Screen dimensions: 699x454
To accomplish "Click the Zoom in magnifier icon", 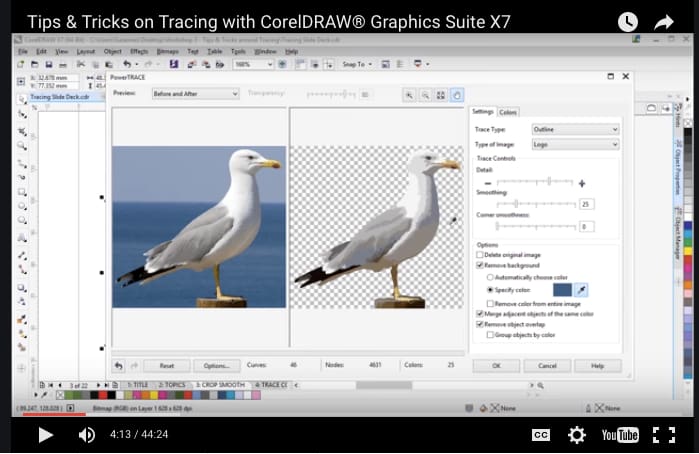I will coord(409,95).
